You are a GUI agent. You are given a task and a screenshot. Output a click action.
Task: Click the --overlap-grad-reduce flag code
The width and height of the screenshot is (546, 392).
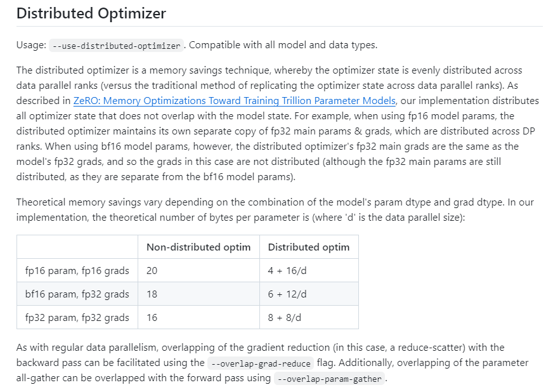tap(260, 363)
